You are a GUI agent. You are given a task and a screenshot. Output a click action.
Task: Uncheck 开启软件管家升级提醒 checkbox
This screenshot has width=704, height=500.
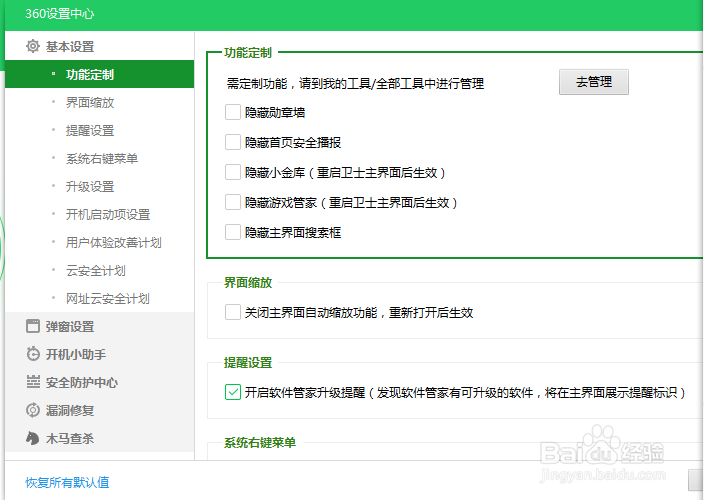pyautogui.click(x=233, y=392)
